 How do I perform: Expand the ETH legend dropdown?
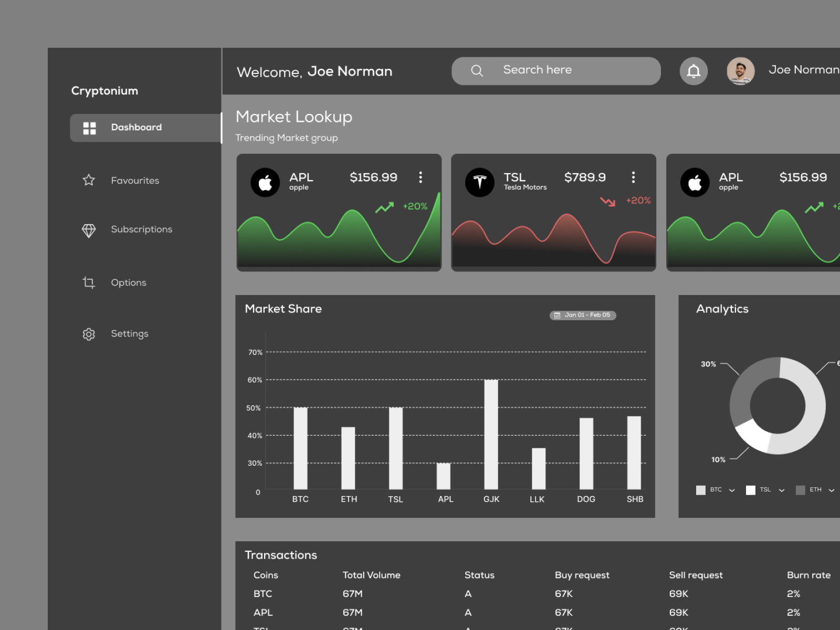coord(832,490)
